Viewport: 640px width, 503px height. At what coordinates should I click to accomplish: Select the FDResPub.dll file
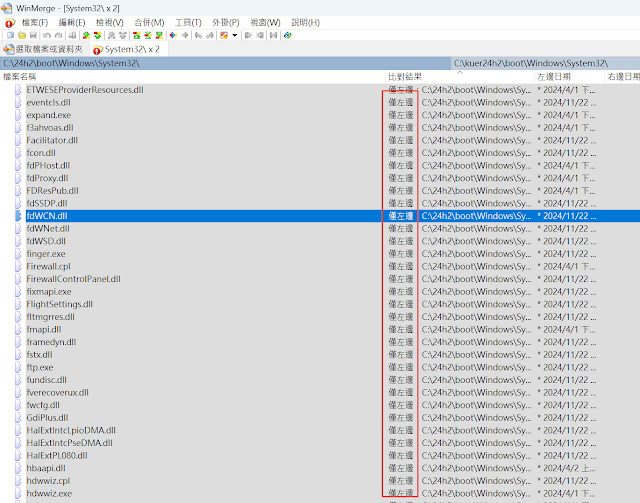[x=52, y=191]
